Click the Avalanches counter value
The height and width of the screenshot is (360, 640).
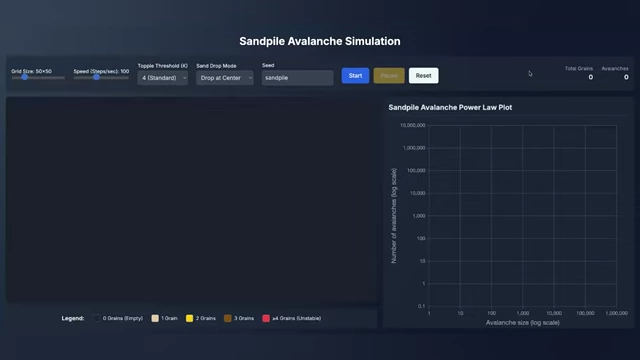pyautogui.click(x=626, y=77)
